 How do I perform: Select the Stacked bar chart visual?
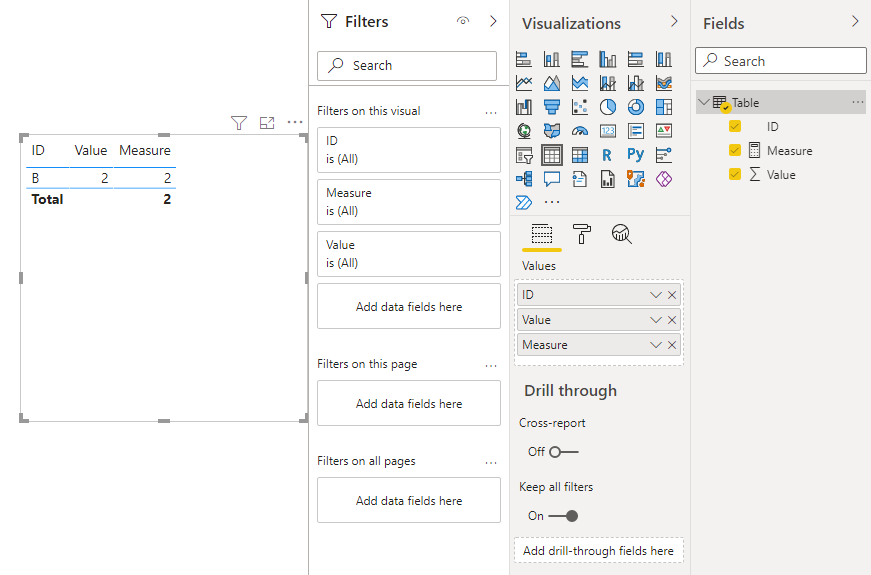click(x=524, y=59)
